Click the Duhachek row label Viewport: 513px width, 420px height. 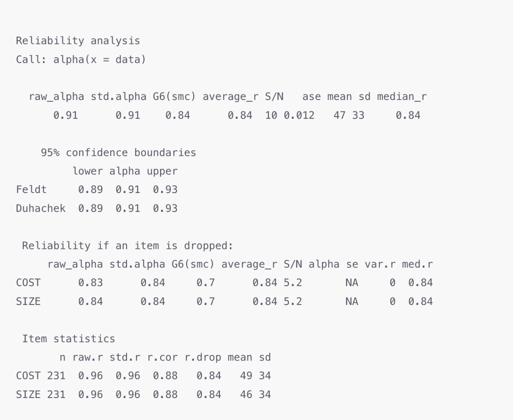(x=41, y=208)
